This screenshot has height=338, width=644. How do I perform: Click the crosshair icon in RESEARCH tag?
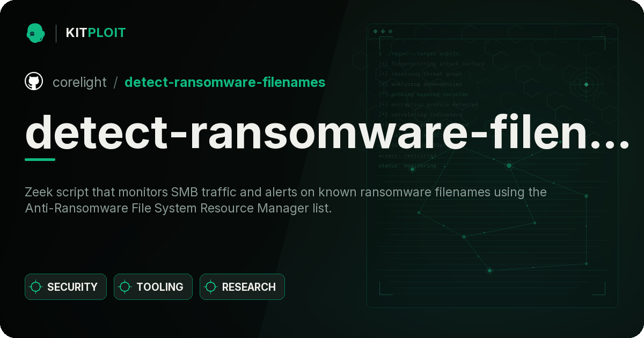(211, 287)
